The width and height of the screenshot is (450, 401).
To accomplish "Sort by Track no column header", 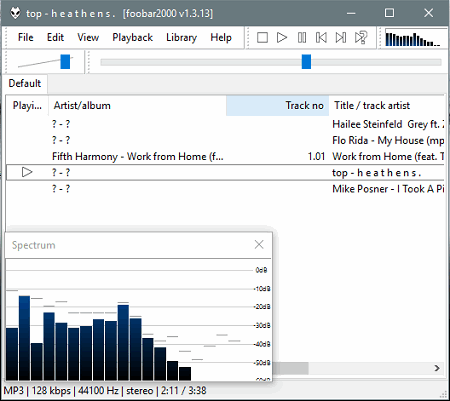I will pyautogui.click(x=277, y=106).
